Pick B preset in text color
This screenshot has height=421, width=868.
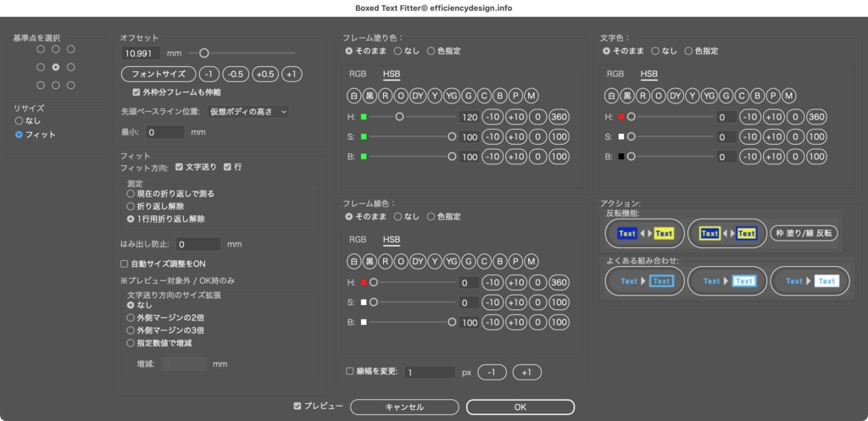tap(758, 97)
